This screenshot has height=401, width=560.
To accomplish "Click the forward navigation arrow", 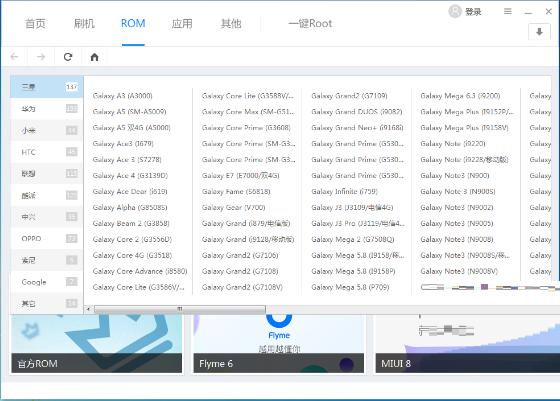I will pyautogui.click(x=41, y=56).
